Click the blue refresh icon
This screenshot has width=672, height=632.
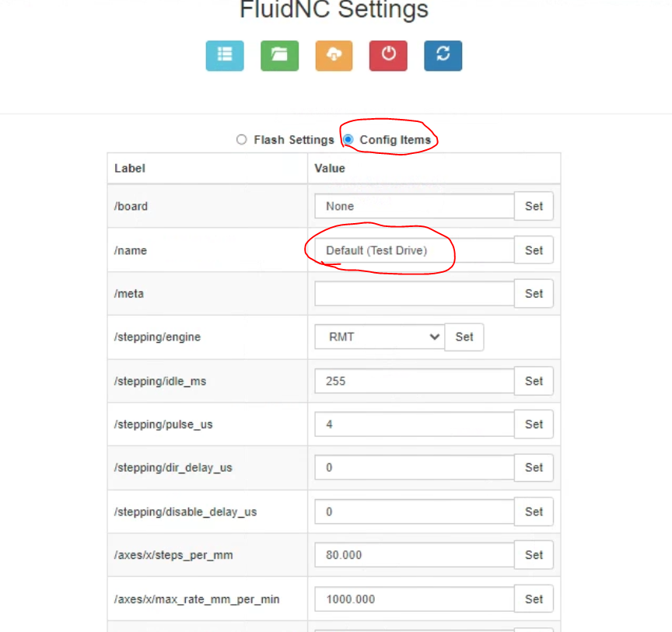(x=443, y=56)
